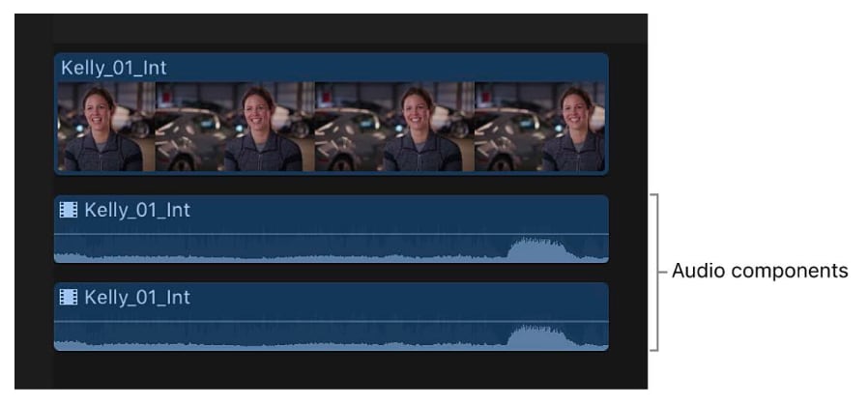The height and width of the screenshot is (406, 868).
Task: Click the gap between video clip and audio component
Action: click(331, 185)
